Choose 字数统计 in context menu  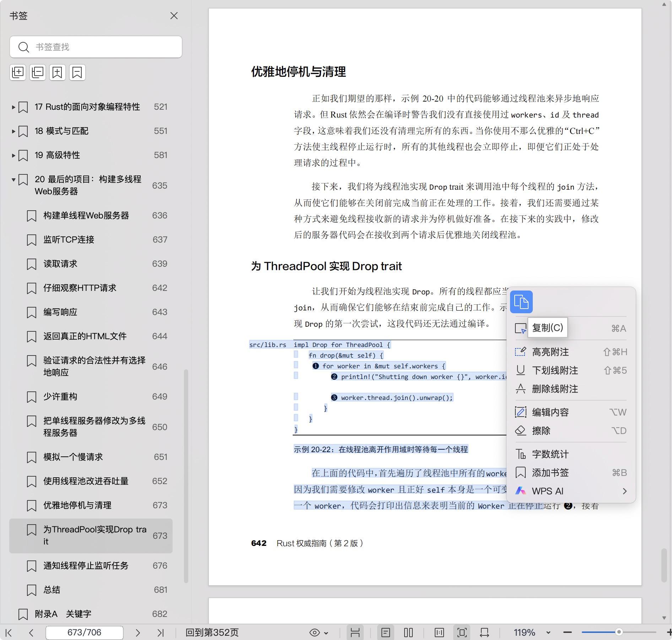(550, 454)
